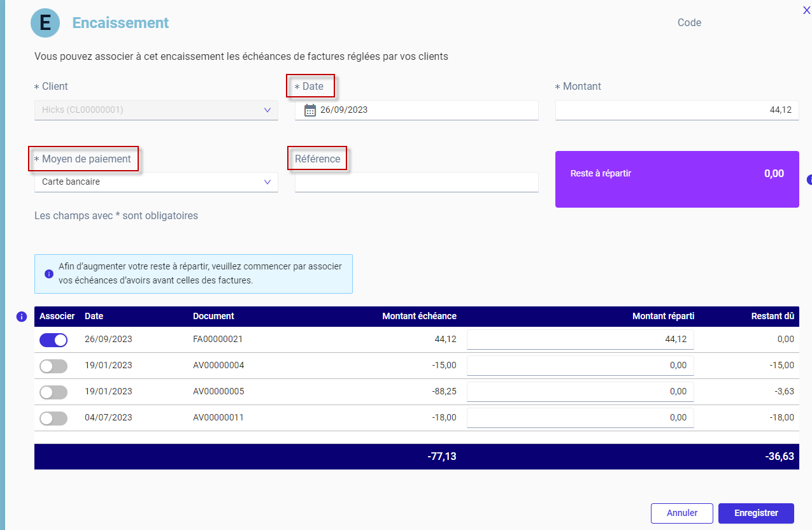The height and width of the screenshot is (530, 812).
Task: Click the date 04/07/2023 in table
Action: 108,417
